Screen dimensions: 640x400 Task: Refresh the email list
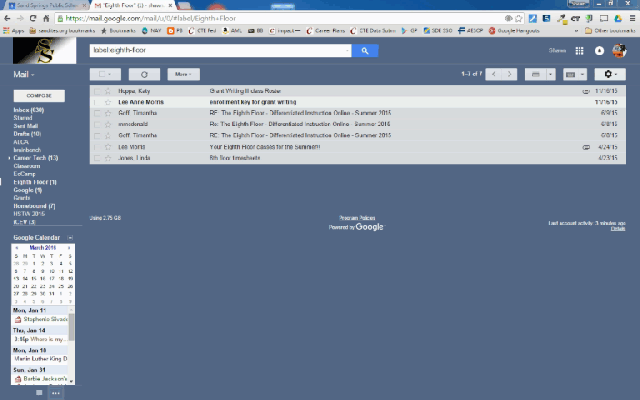(144, 74)
